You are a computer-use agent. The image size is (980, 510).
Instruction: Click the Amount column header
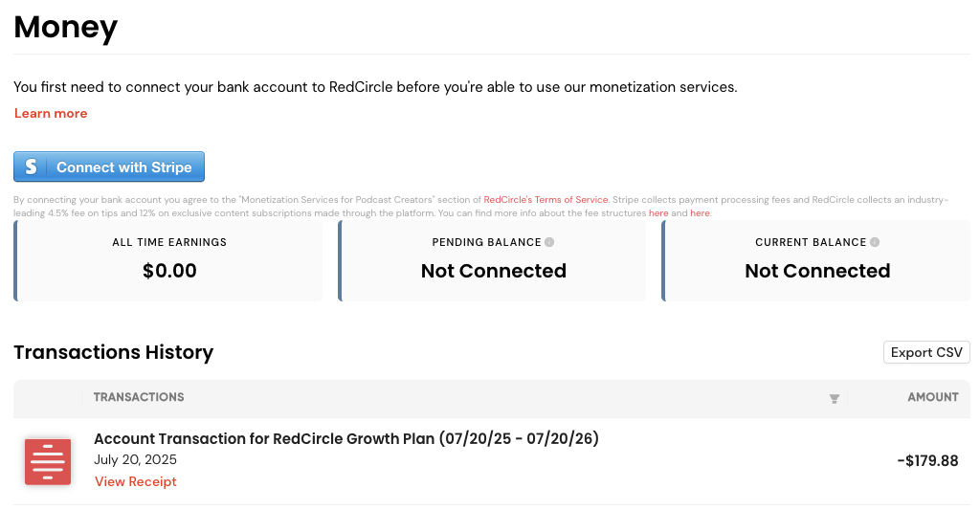click(x=932, y=397)
